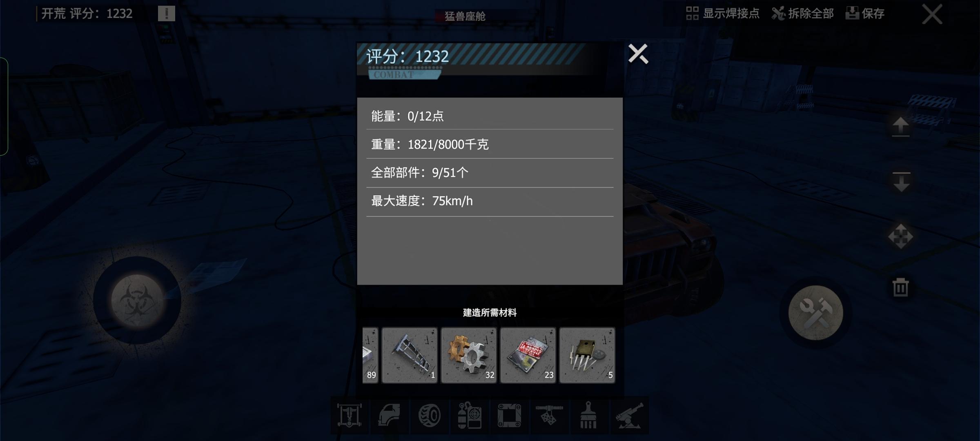
Task: Tap the wrench and hammer build button
Action: coord(816,313)
